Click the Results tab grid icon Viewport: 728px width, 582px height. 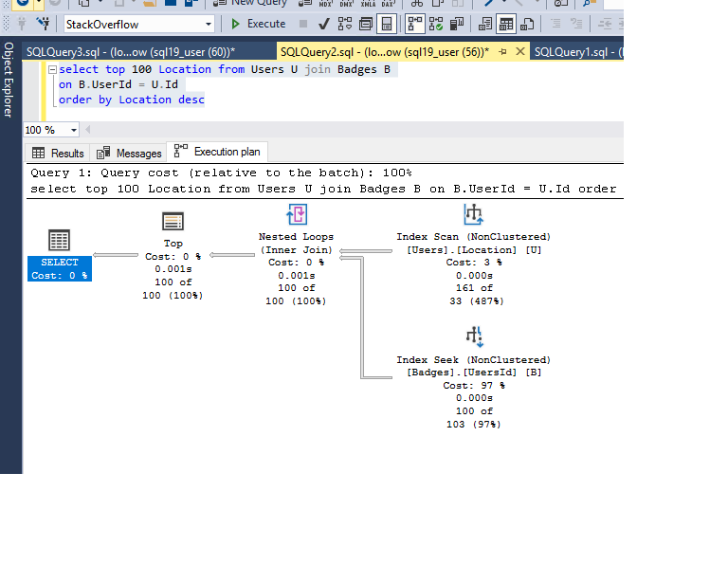[39, 153]
